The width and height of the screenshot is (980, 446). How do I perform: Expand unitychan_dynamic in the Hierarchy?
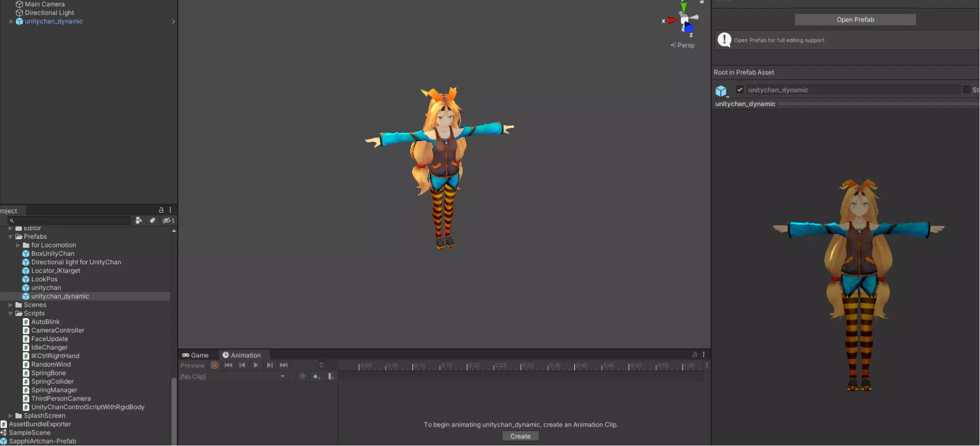(x=11, y=21)
